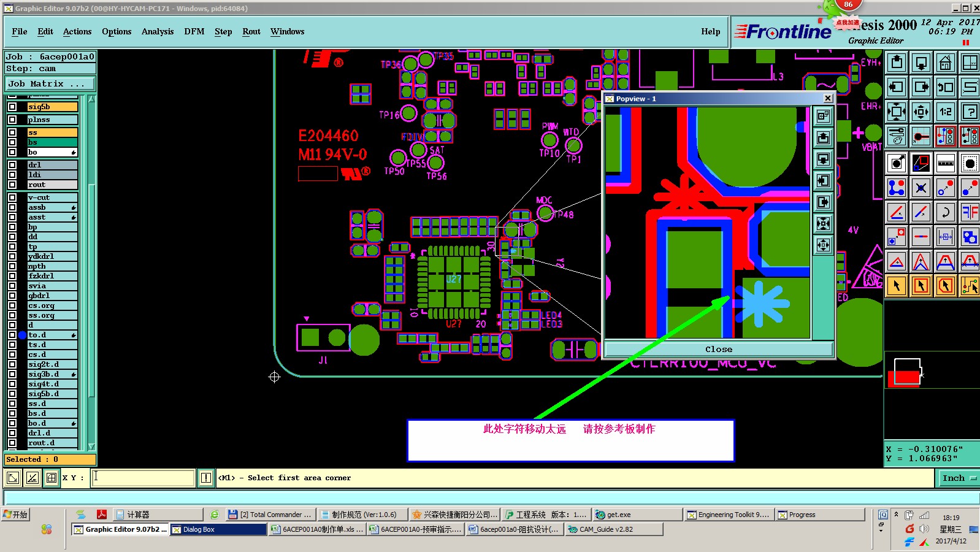Click Popview zoom out icon
This screenshot has width=980, height=552.
click(x=823, y=245)
